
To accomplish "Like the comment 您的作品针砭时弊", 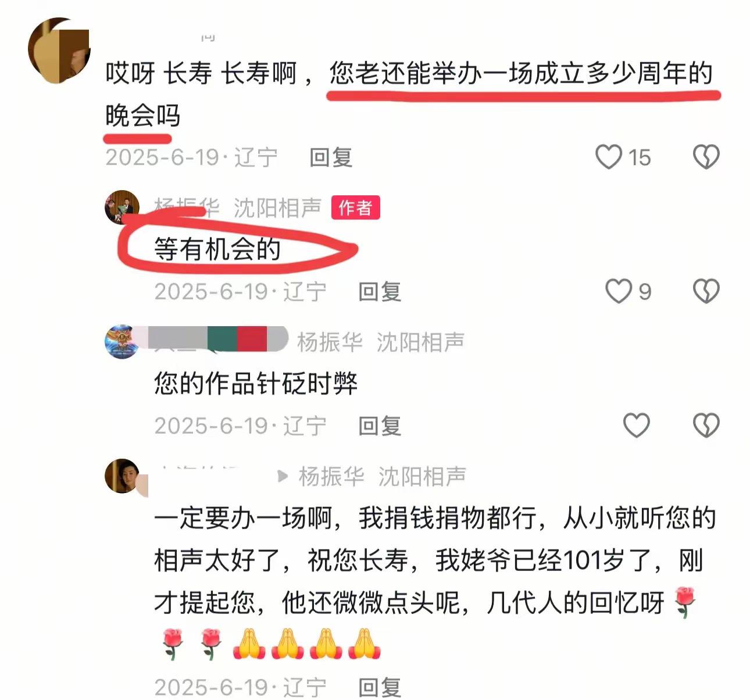I will (x=637, y=426).
